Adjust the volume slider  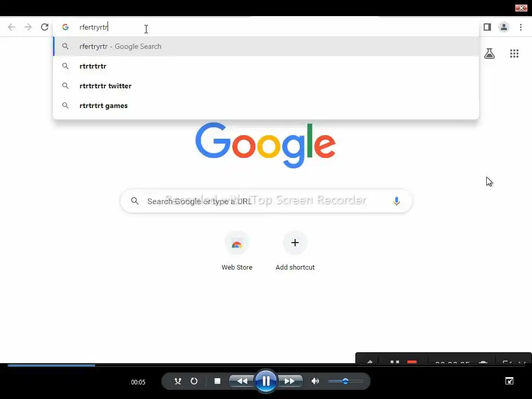click(345, 381)
